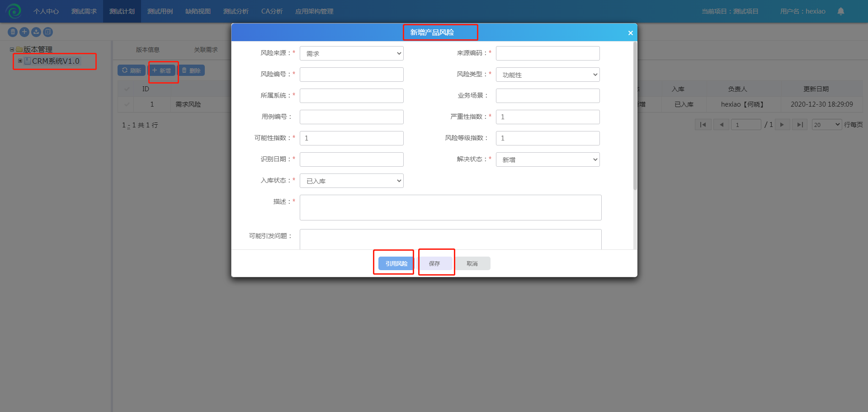
Task: Click the 用户名：hexiao label in the header
Action: (802, 11)
